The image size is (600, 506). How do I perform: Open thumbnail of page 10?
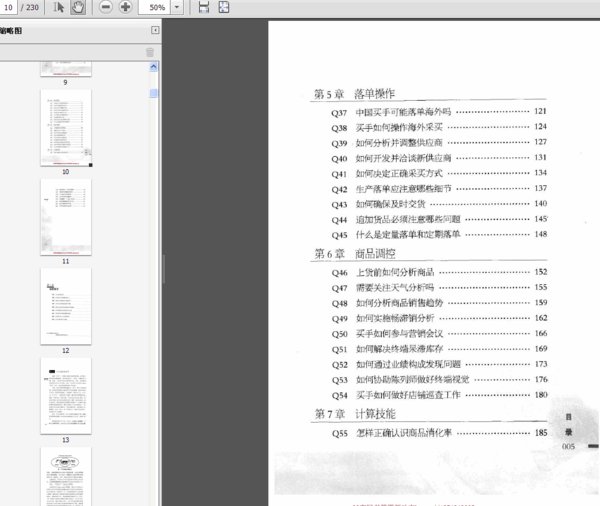pos(66,128)
